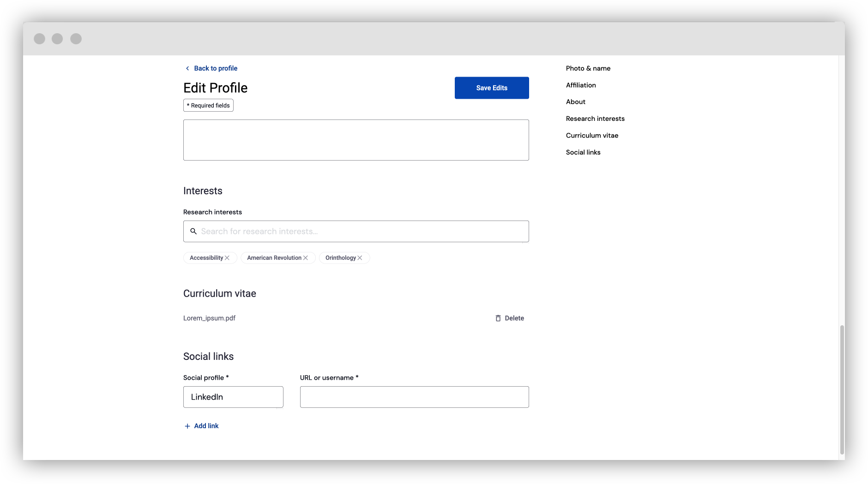The width and height of the screenshot is (868, 484).
Task: Click the search magnifier in research interests field
Action: pos(193,231)
